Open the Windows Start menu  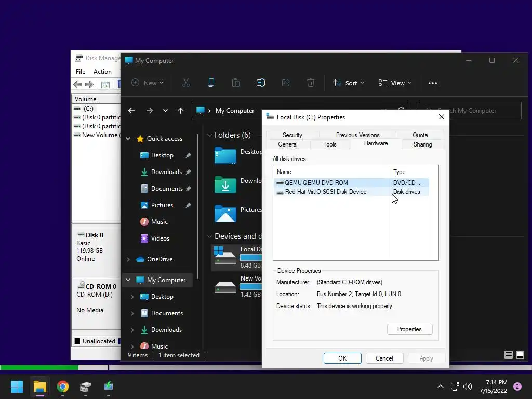coord(17,387)
